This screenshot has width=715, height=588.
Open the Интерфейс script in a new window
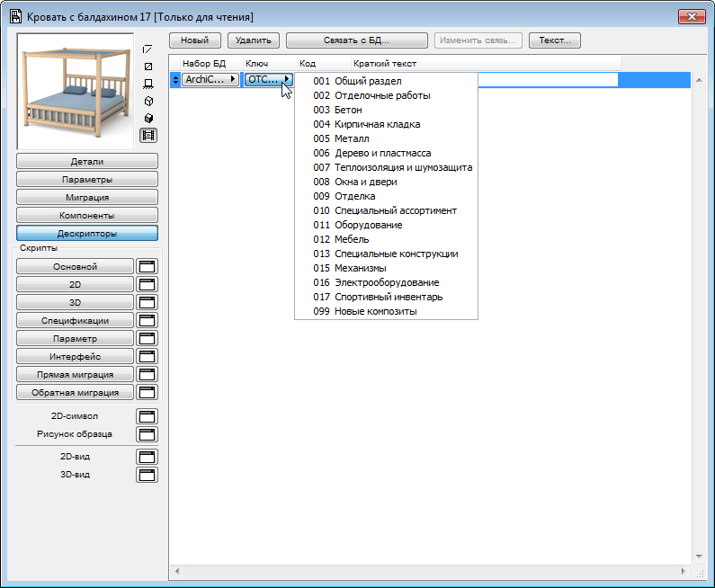point(147,356)
